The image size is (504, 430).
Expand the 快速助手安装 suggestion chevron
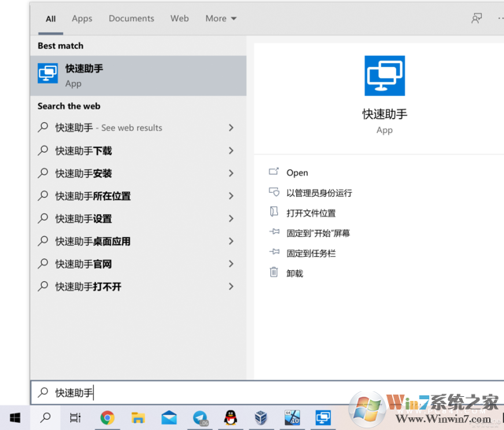231,173
